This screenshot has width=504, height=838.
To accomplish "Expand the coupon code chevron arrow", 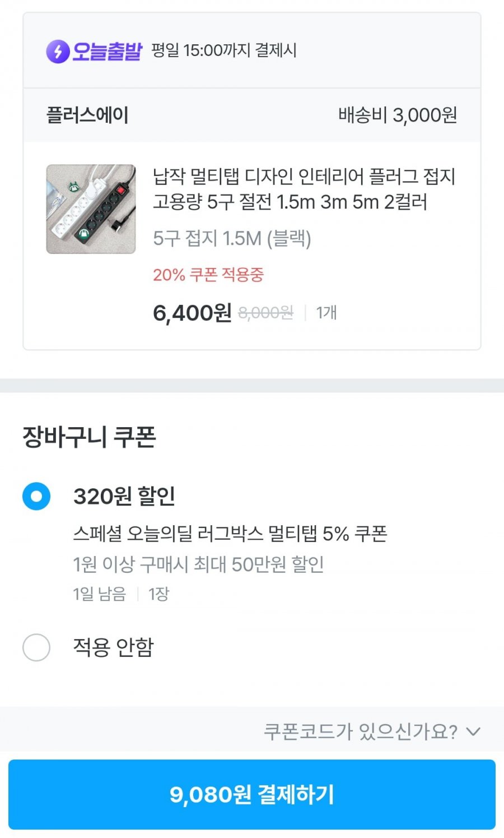I will click(x=473, y=731).
